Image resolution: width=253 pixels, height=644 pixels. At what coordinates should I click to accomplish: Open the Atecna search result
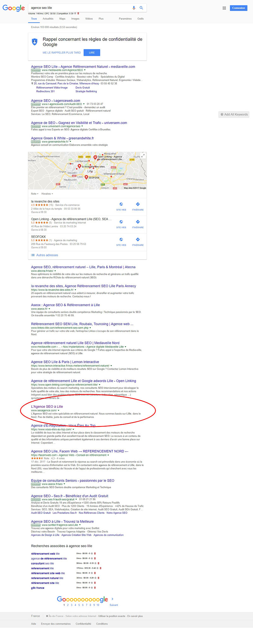coord(83,267)
